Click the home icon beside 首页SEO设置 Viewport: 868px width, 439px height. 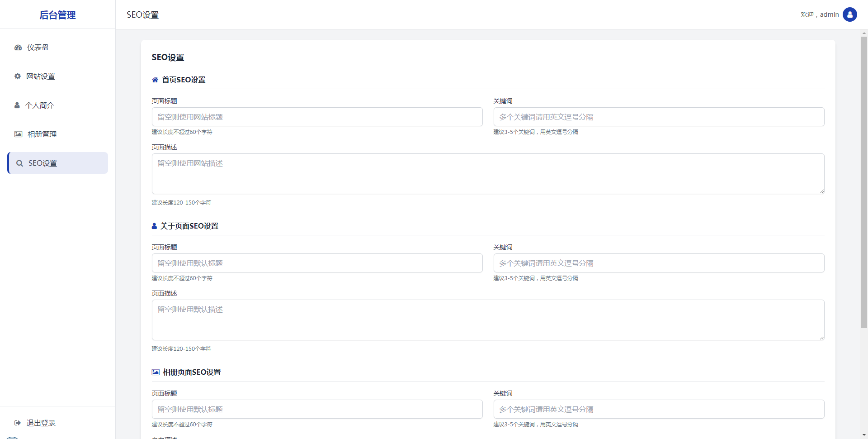(x=155, y=80)
